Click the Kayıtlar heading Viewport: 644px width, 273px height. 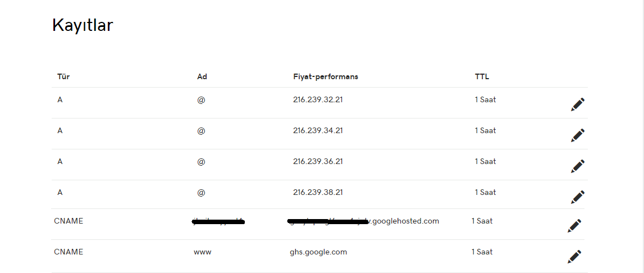(x=83, y=25)
